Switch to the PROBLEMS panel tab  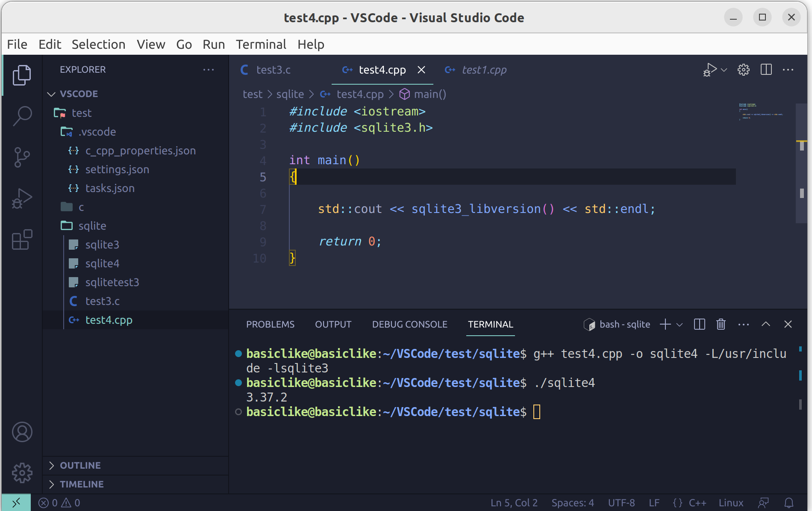270,325
